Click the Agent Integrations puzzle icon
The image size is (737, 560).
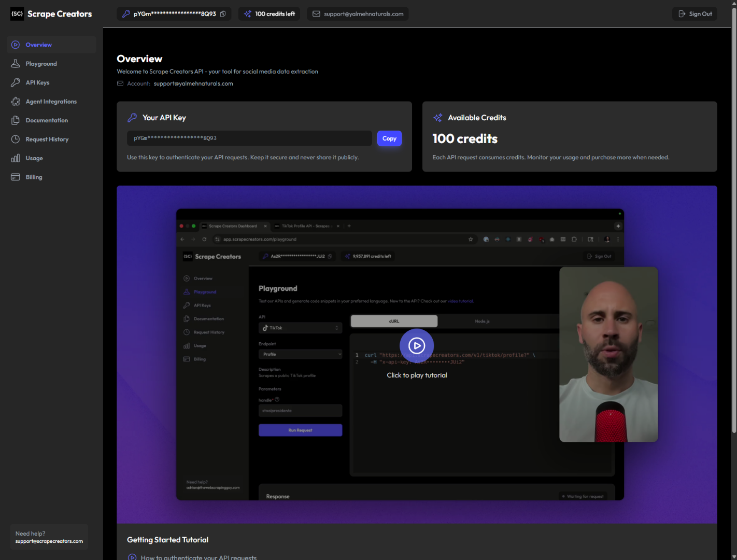(x=16, y=102)
